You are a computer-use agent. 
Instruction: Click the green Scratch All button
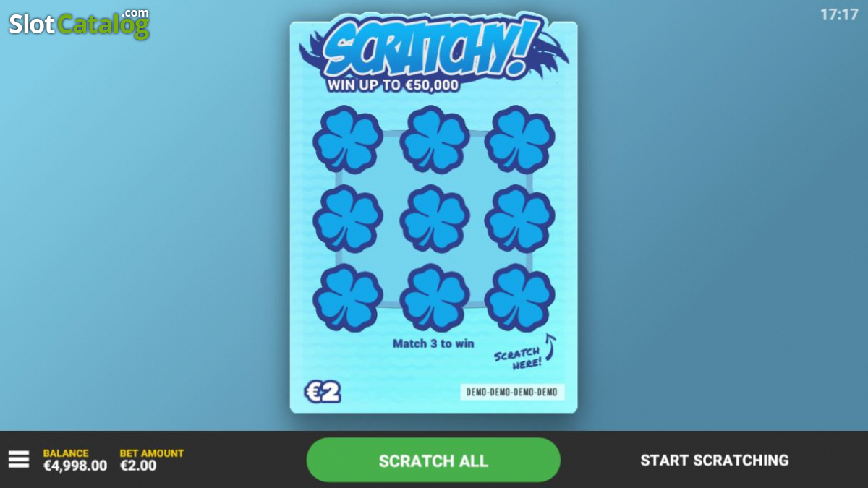(433, 461)
